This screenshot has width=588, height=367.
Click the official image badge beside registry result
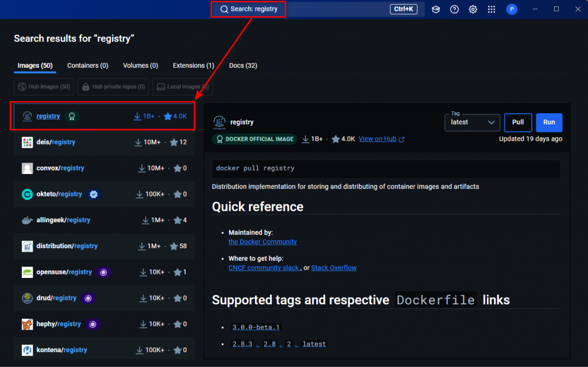(x=72, y=117)
